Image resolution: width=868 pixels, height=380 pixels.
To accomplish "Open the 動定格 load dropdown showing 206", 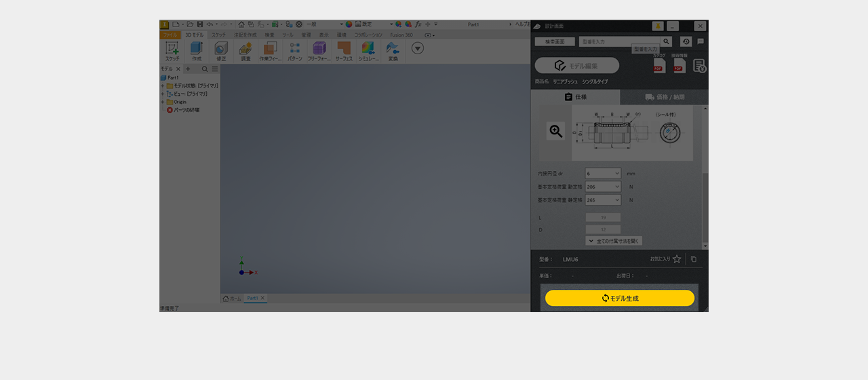I will [603, 187].
